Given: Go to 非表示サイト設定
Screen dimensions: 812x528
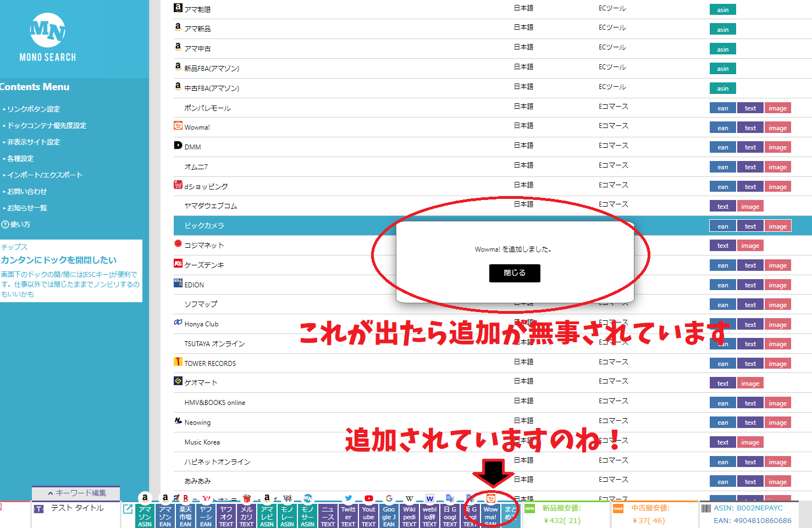Looking at the screenshot, I should pyautogui.click(x=34, y=142).
